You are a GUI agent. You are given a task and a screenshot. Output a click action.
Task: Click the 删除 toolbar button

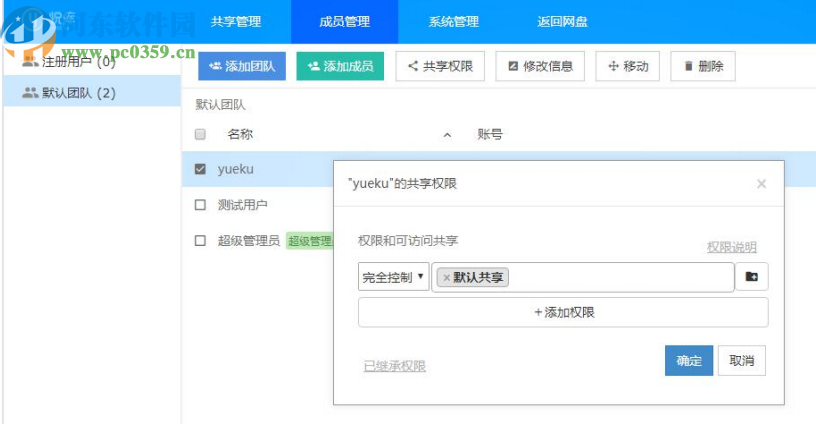tap(703, 66)
